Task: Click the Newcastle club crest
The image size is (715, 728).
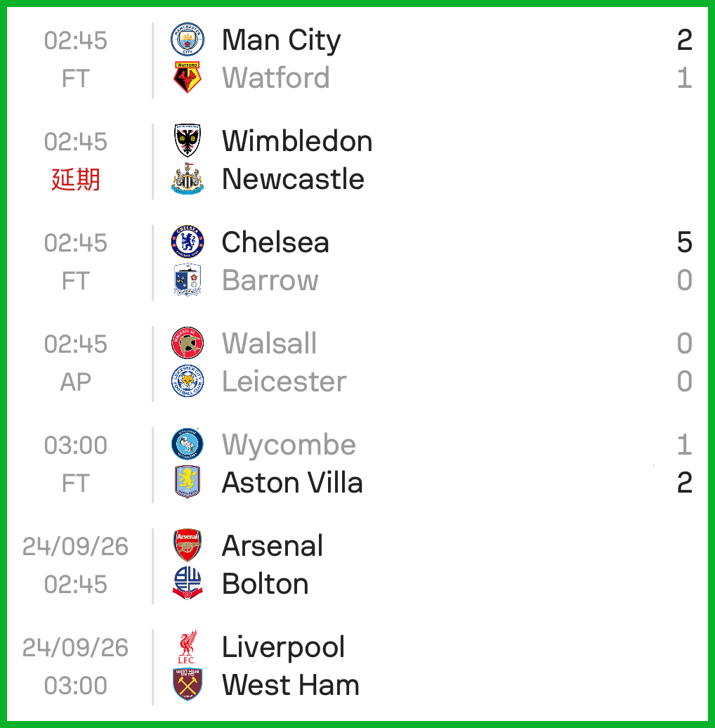Action: point(188,178)
